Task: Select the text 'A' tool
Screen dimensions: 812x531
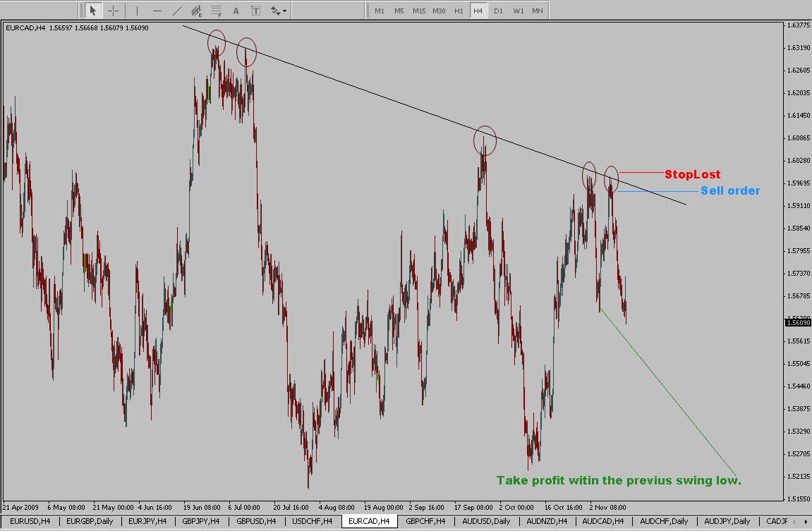Action: coord(236,11)
